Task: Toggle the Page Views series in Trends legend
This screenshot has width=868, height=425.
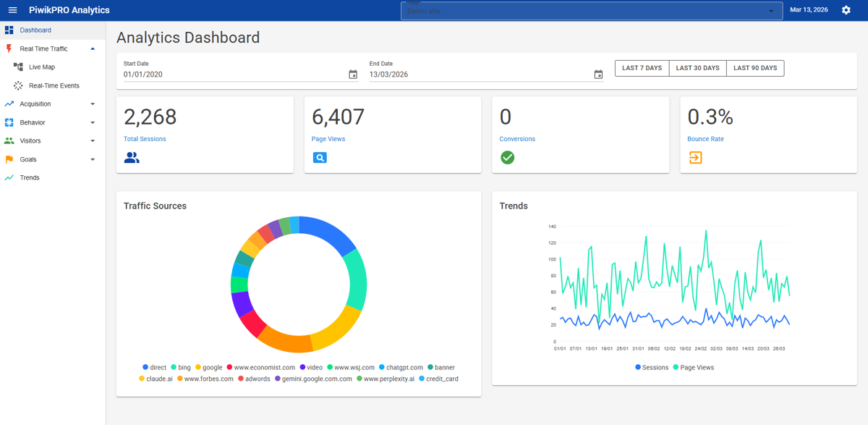Action: tap(694, 367)
